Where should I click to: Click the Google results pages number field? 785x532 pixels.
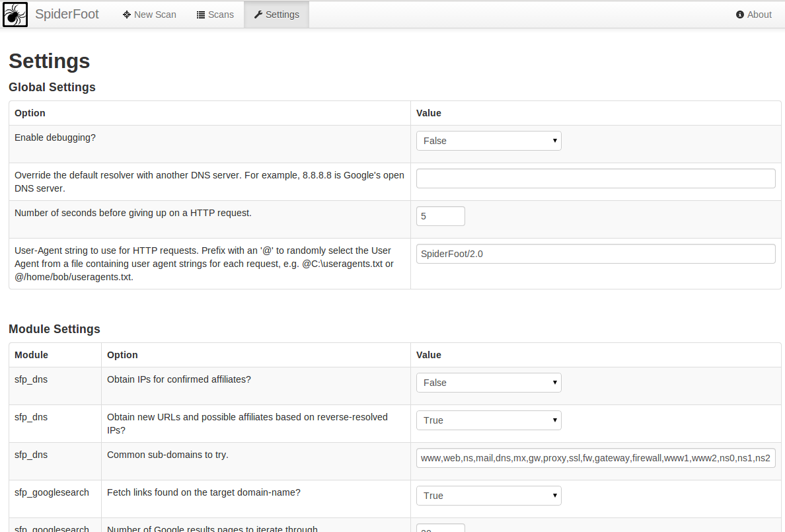point(440,528)
